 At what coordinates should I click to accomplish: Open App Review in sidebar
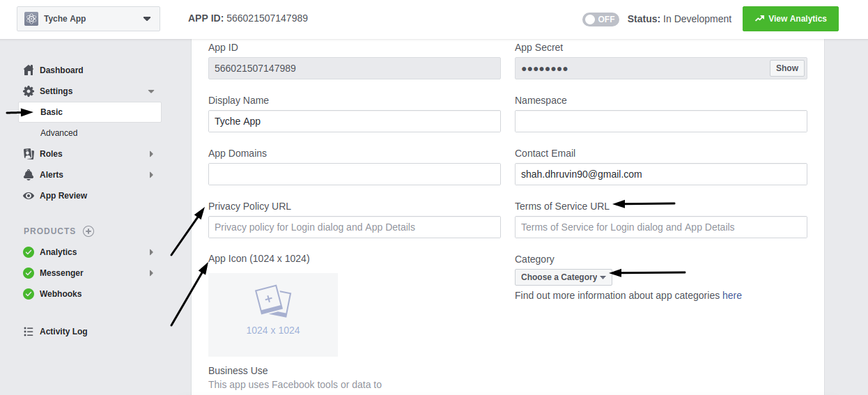tap(63, 196)
